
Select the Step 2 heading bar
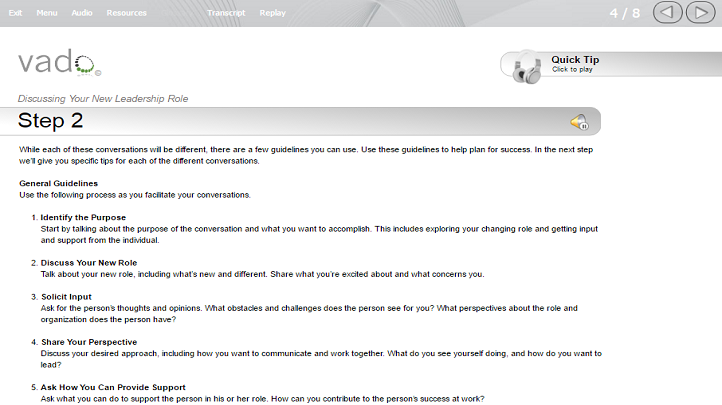point(300,121)
